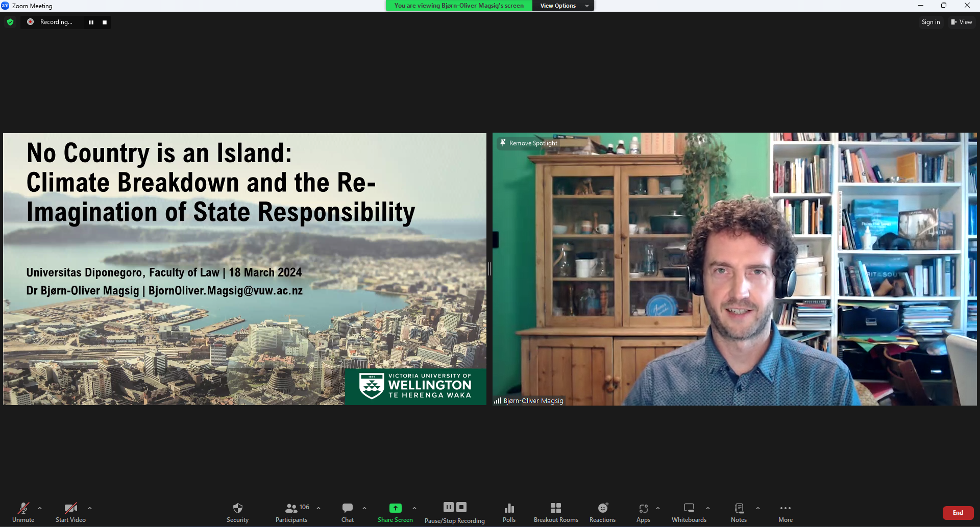Pause the recording in the bottom toolbar

coord(448,507)
